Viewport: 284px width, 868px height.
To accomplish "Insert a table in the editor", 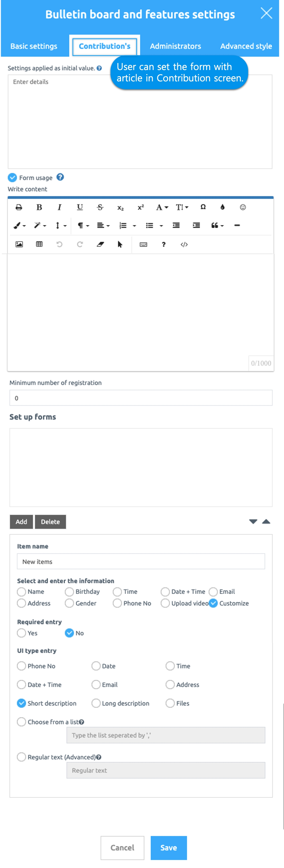I will click(39, 244).
